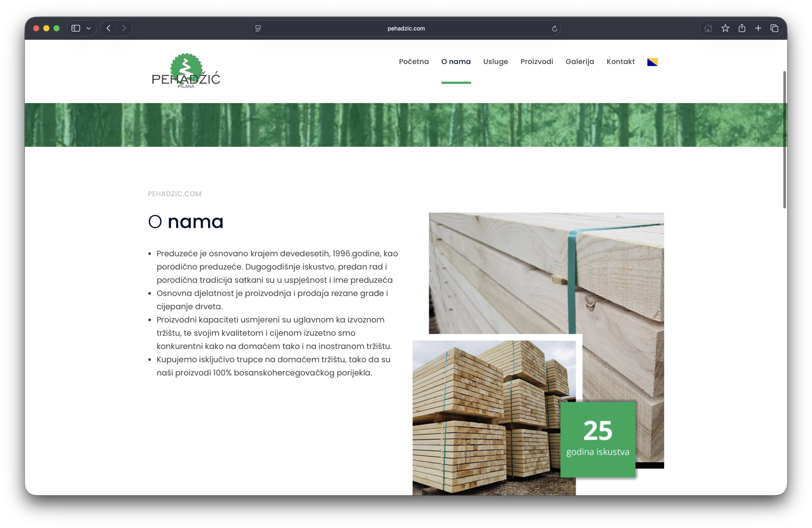Click the vertical page scrollbar
This screenshot has width=812, height=528.
(784, 140)
